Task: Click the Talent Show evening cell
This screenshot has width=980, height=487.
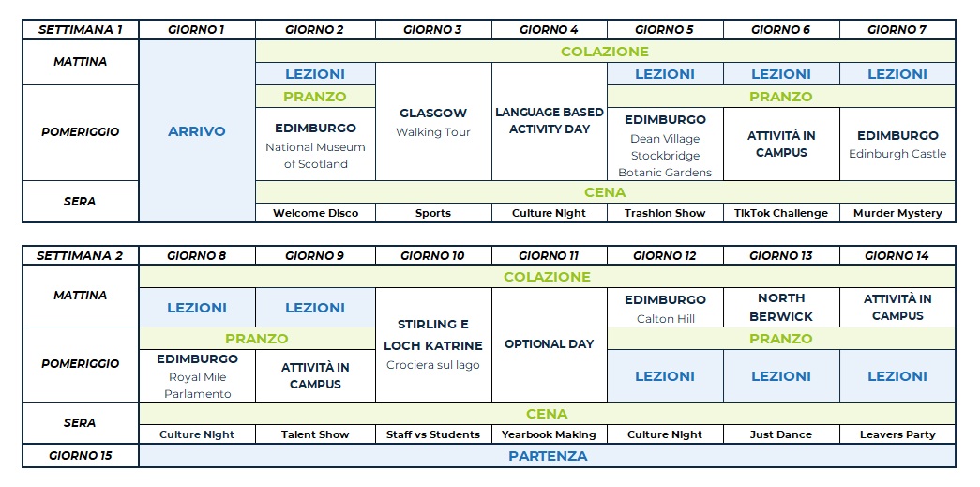Action: 315,434
